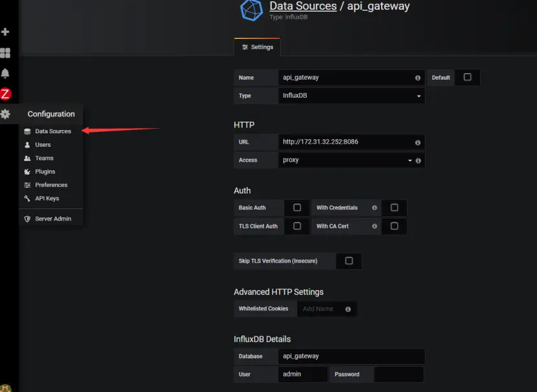Screen dimensions: 537x392
Task: Click the Teams people icon
Action: pos(27,158)
